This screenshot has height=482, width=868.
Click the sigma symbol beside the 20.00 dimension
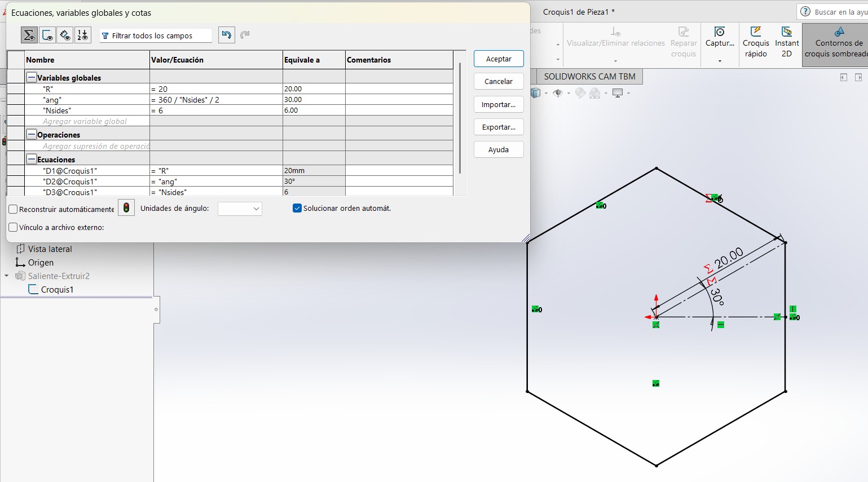point(708,269)
